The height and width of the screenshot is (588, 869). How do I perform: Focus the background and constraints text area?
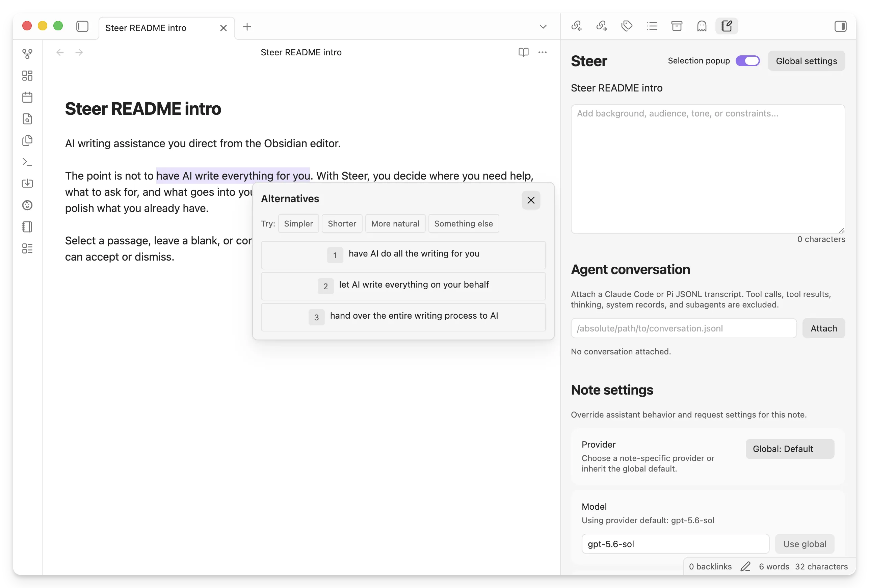[x=708, y=169]
